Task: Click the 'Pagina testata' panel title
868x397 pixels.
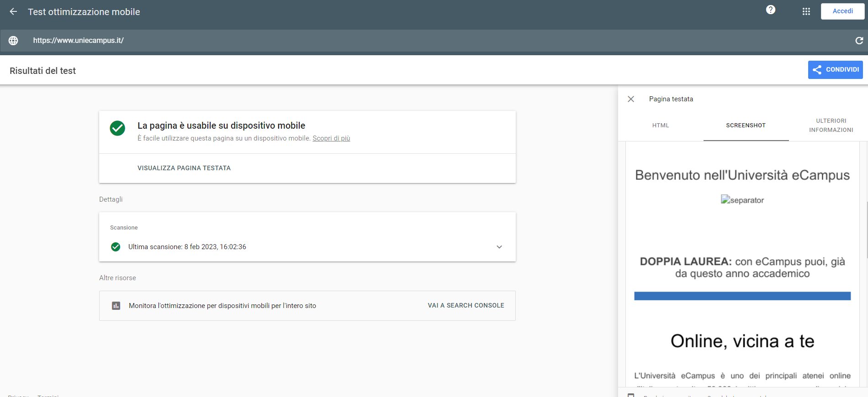Action: tap(671, 99)
